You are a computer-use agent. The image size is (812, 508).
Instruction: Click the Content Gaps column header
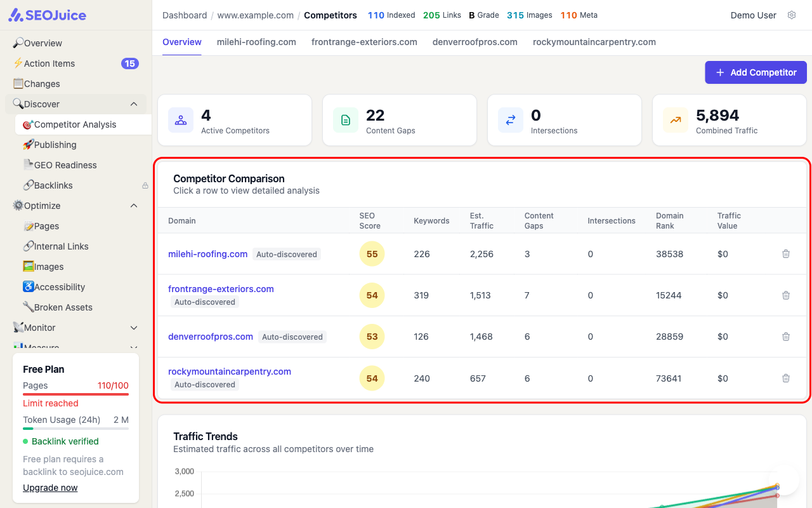pyautogui.click(x=539, y=221)
